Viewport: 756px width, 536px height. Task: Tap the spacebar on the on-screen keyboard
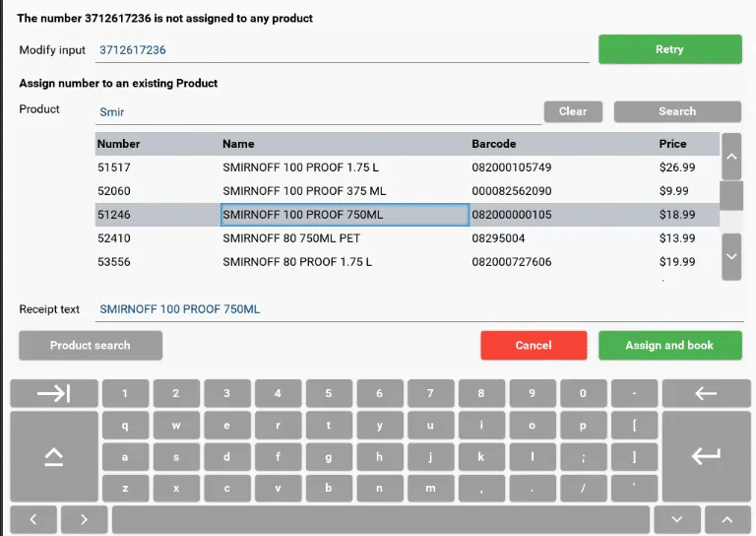[381, 519]
